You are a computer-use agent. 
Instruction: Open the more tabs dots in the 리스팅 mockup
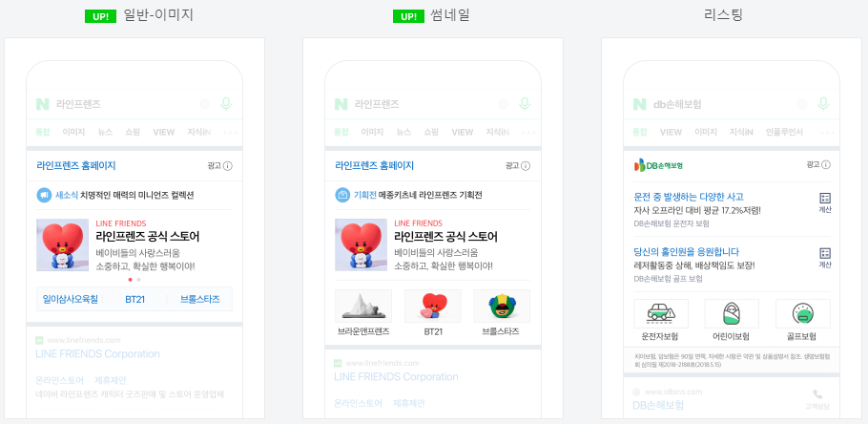coord(827,133)
